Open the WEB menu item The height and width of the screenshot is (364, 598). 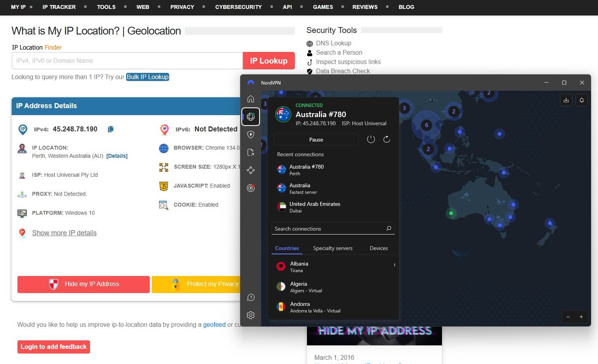pos(143,7)
